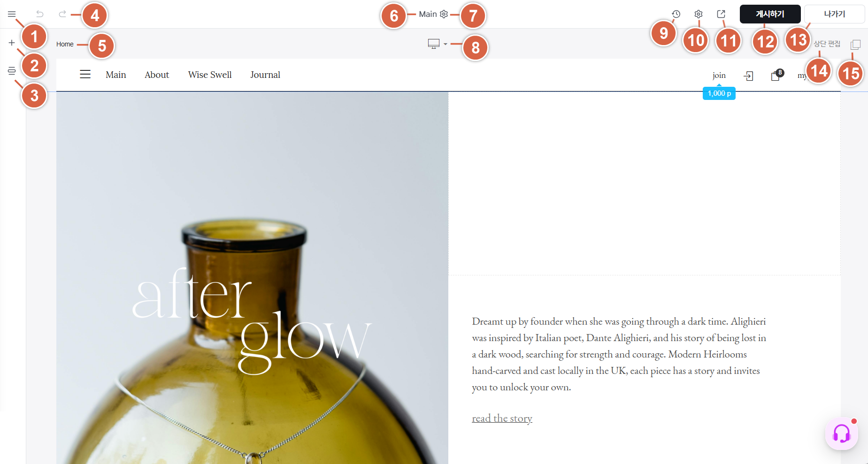Screen dimensions: 868x464
Task: Open the preview in new window icon
Action: 721,14
